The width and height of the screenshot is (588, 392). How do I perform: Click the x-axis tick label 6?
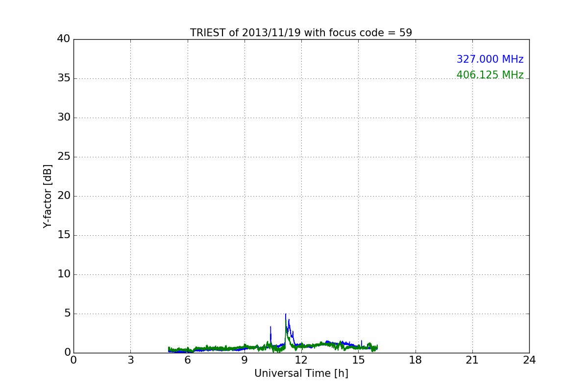(x=187, y=360)
